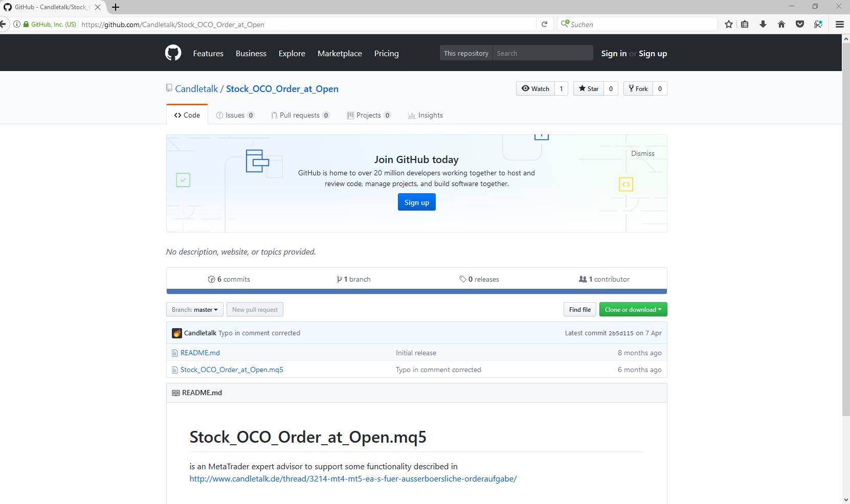Open the Firefox hamburger menu
Image resolution: width=850 pixels, height=504 pixels.
(x=839, y=24)
